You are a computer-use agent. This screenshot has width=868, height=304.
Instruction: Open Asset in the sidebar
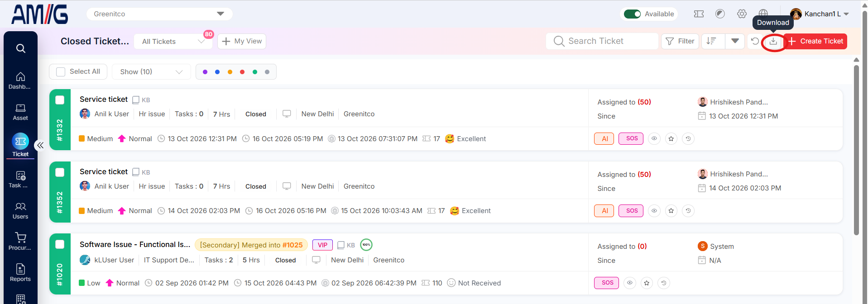(20, 112)
